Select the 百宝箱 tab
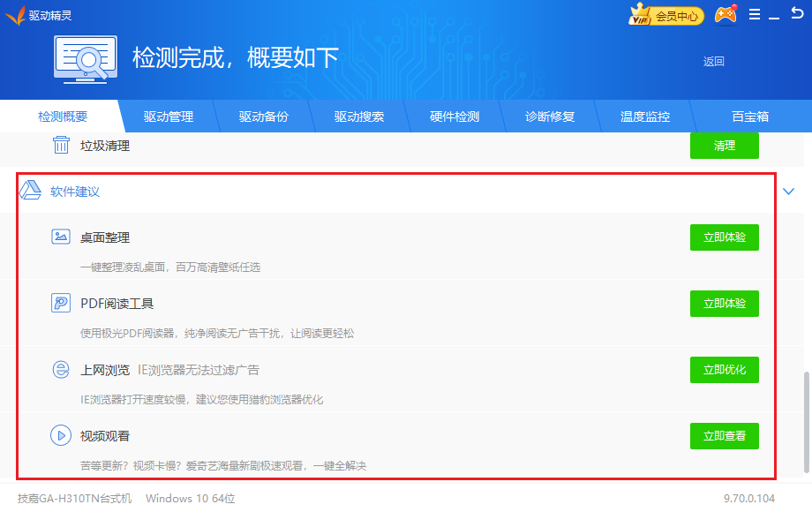812x512 pixels. 750,117
